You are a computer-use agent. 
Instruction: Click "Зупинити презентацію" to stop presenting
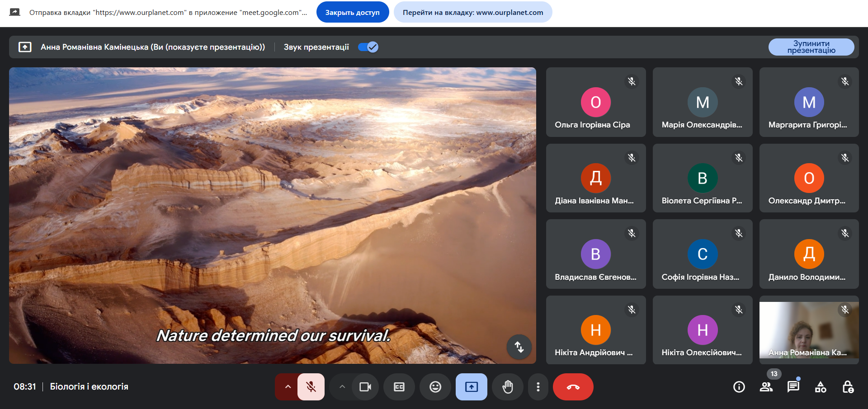(x=811, y=47)
